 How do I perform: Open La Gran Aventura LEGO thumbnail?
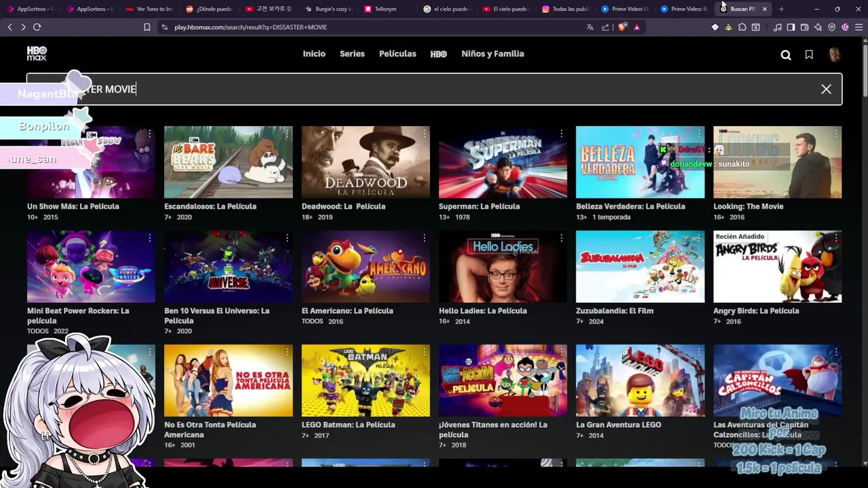pyautogui.click(x=640, y=380)
